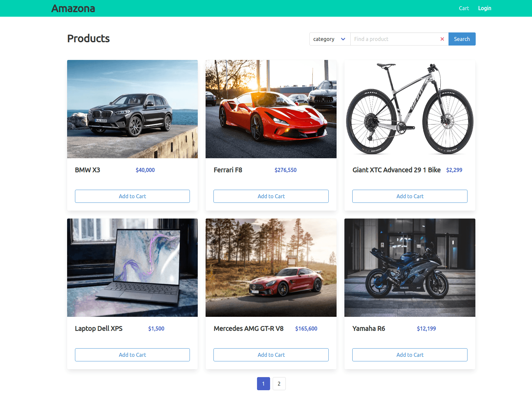Image resolution: width=532 pixels, height=402 pixels.
Task: Open the Amazona home logo
Action: click(x=73, y=9)
